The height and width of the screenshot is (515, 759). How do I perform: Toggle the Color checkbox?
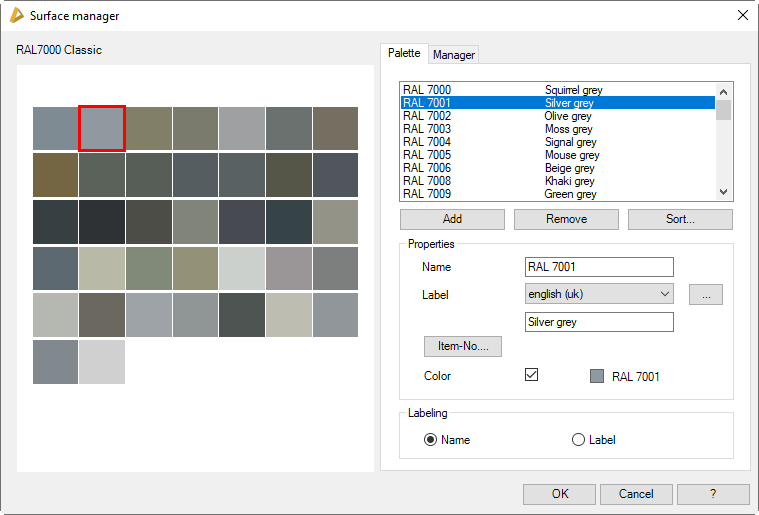[x=532, y=375]
